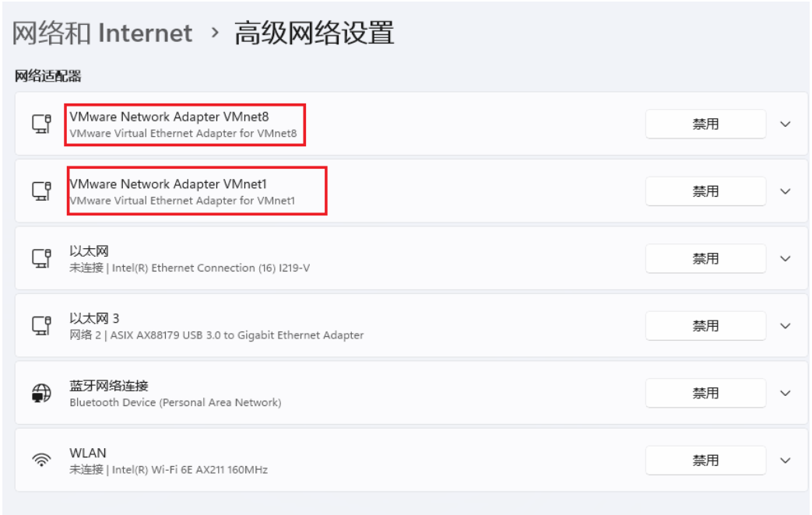Click the VMnet8 adapter icon
The width and height of the screenshot is (812, 515).
[41, 124]
